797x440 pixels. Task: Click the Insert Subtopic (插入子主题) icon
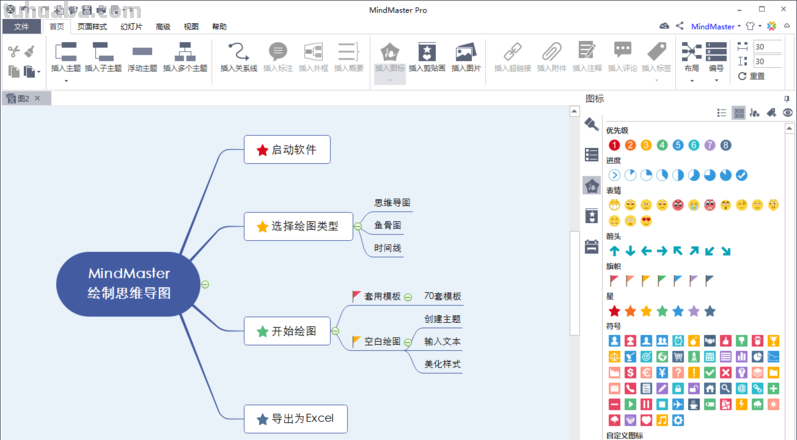103,52
